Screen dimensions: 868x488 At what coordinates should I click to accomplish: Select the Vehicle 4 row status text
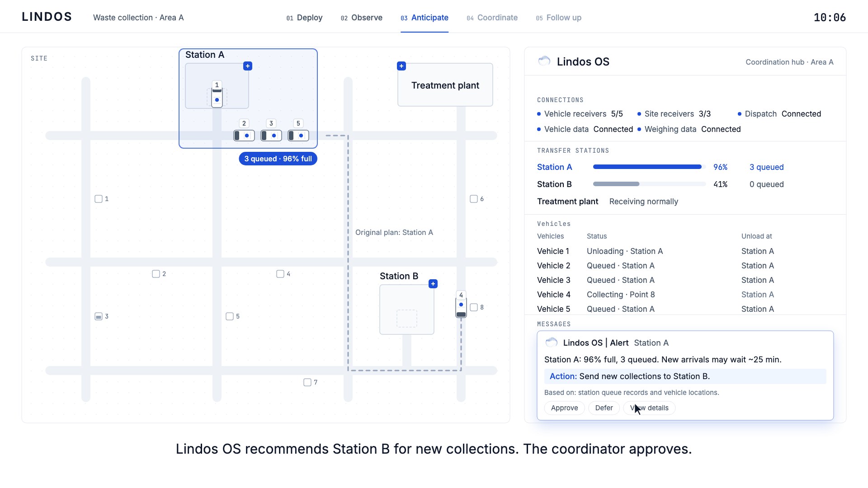[x=621, y=295]
